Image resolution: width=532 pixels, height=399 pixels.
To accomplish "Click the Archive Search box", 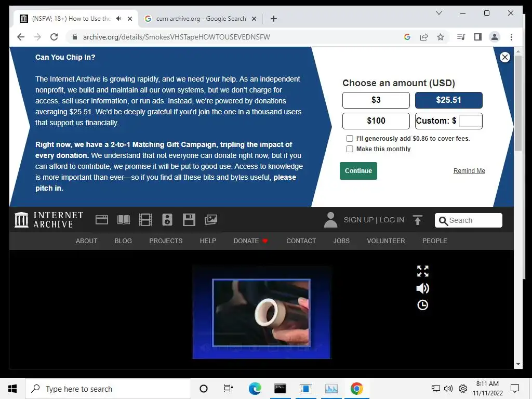I will 468,220.
